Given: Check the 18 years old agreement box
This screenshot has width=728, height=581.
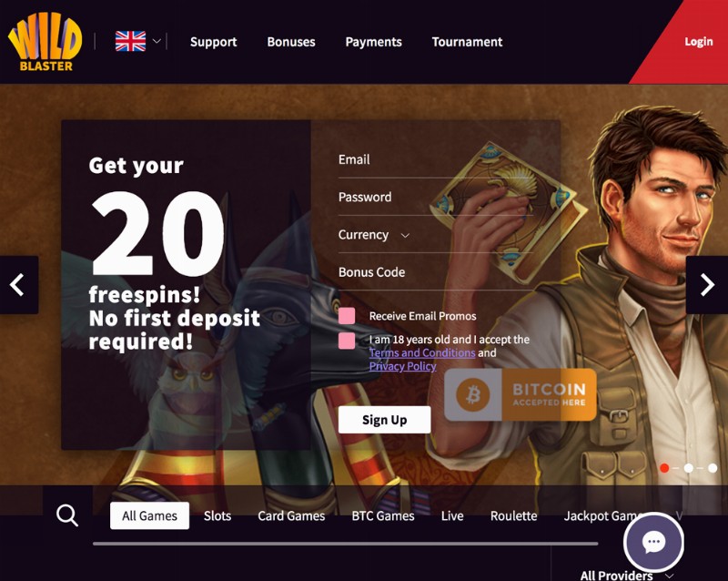Looking at the screenshot, I should [347, 341].
